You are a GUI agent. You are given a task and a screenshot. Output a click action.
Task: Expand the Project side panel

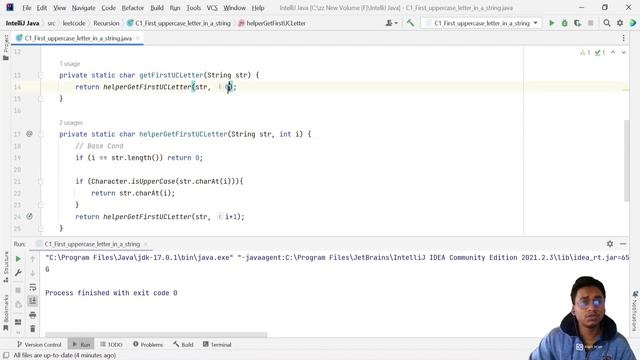[x=6, y=47]
